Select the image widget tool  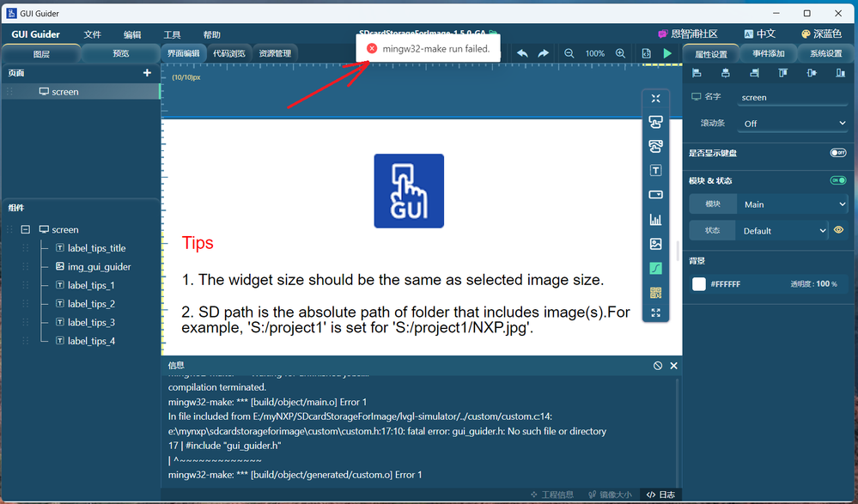[x=655, y=244]
